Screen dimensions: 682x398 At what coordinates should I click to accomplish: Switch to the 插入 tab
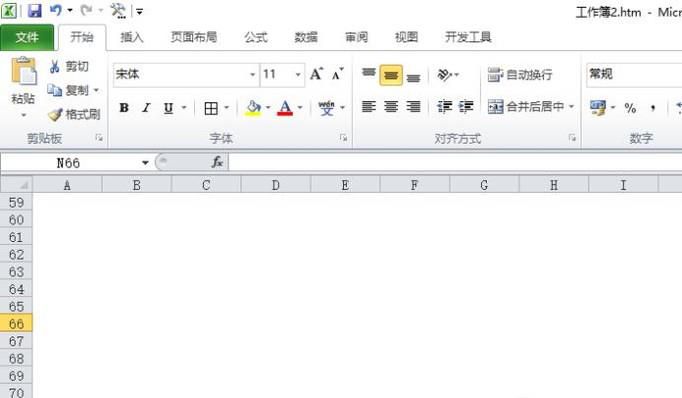point(132,37)
